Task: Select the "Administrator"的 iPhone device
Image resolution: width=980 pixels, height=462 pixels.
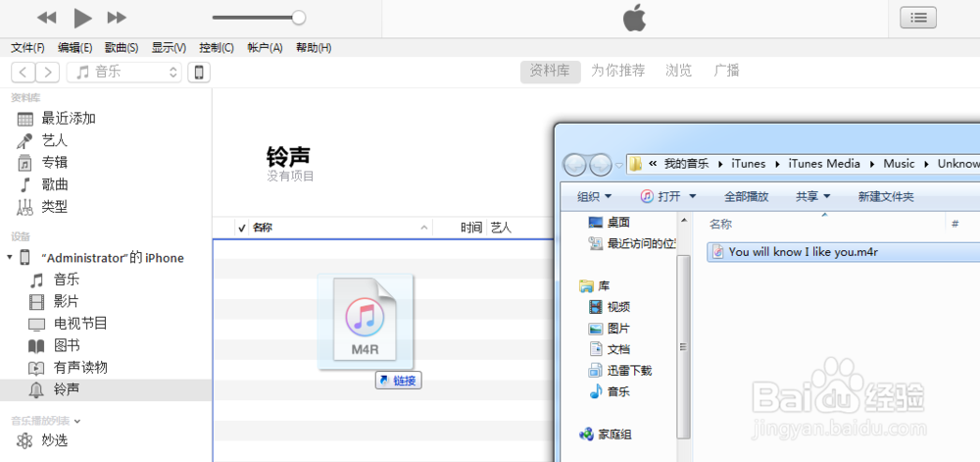Action: tap(113, 258)
